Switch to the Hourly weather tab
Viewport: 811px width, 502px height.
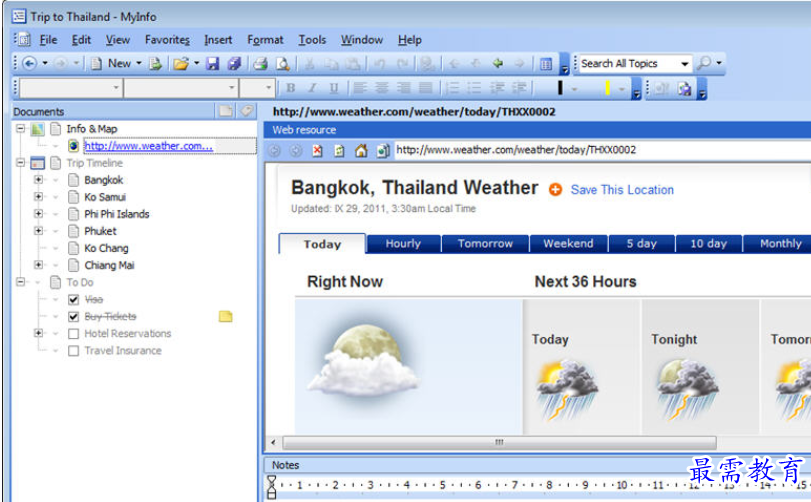pyautogui.click(x=403, y=244)
